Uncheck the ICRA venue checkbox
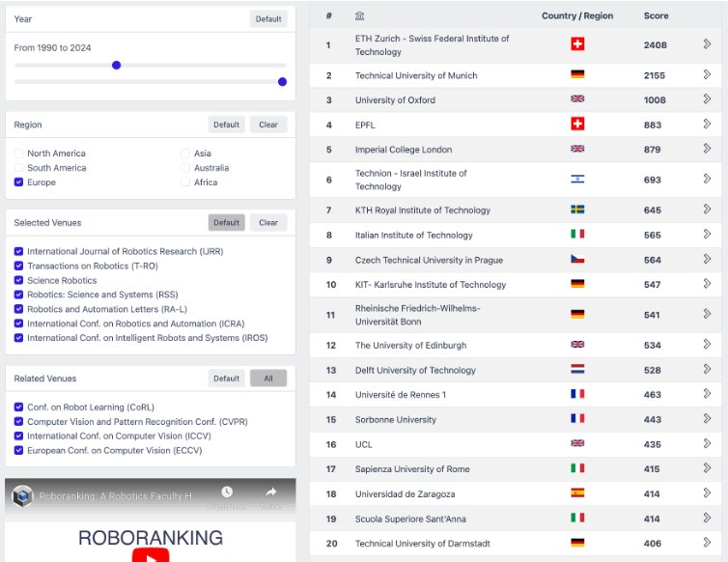The image size is (728, 562). pos(18,323)
